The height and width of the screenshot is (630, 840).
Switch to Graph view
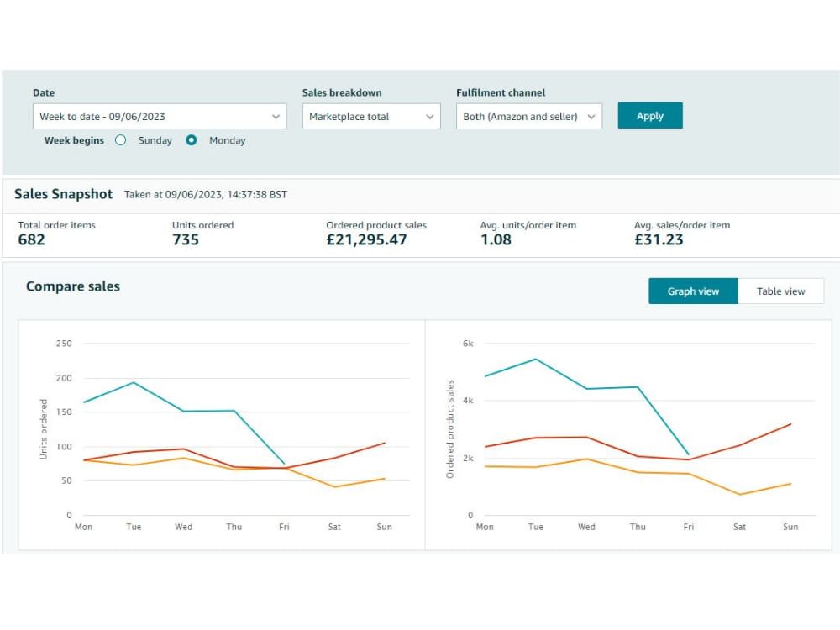[x=693, y=291]
